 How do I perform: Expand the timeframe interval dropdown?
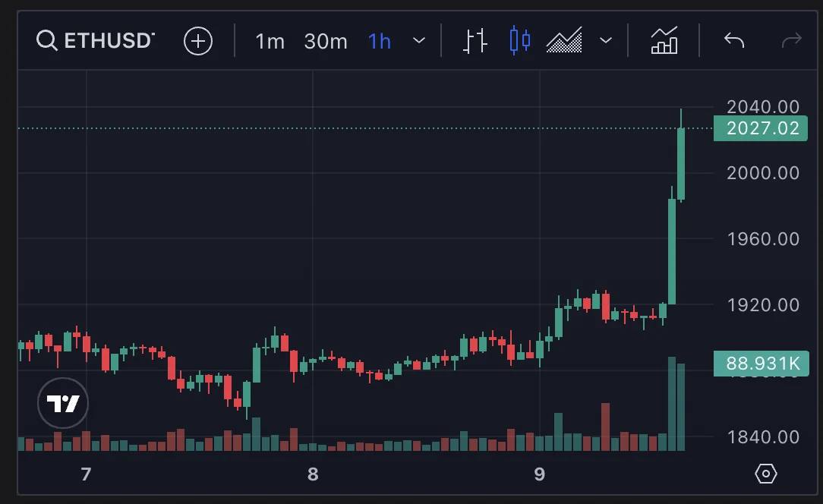click(x=419, y=40)
